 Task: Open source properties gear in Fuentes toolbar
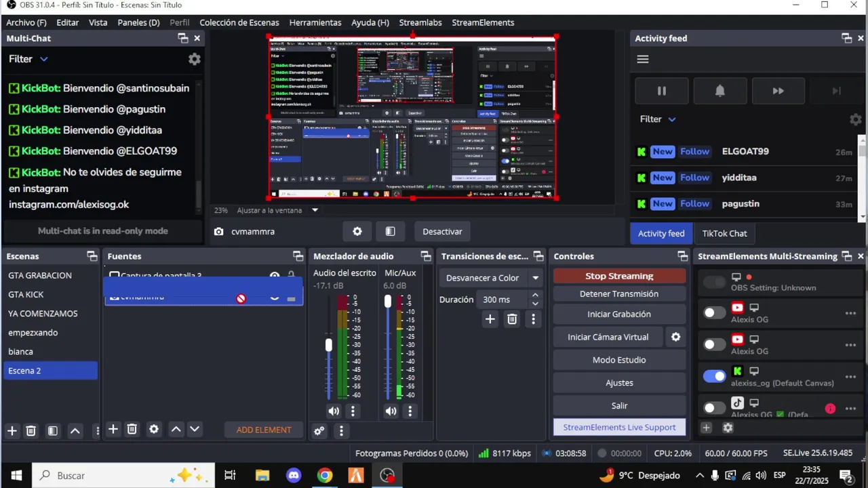point(154,429)
